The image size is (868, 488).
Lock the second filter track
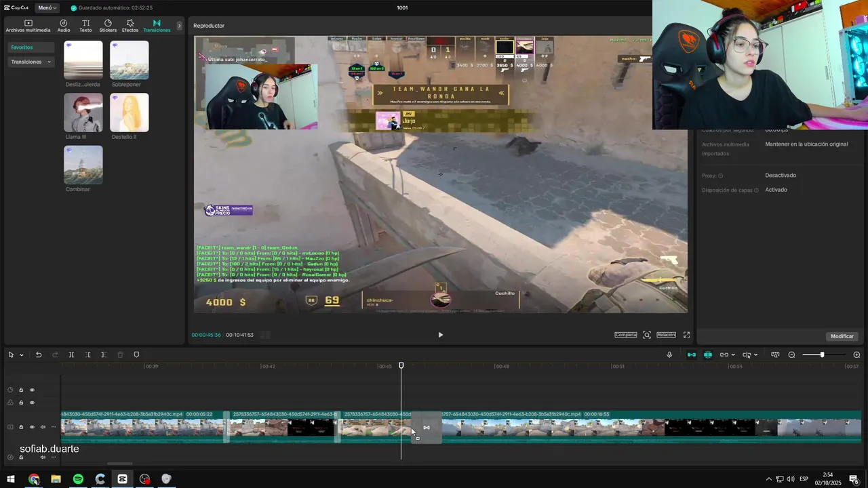[21, 403]
